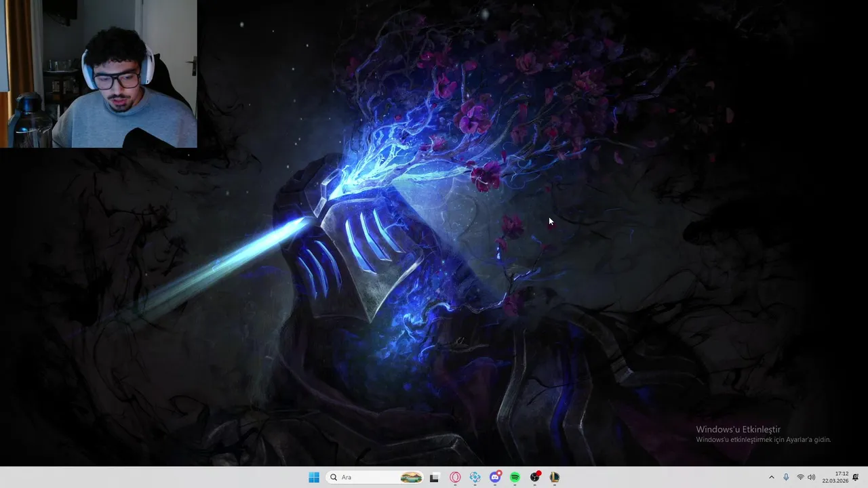
Task: Open League of Legends from the taskbar
Action: (x=555, y=477)
